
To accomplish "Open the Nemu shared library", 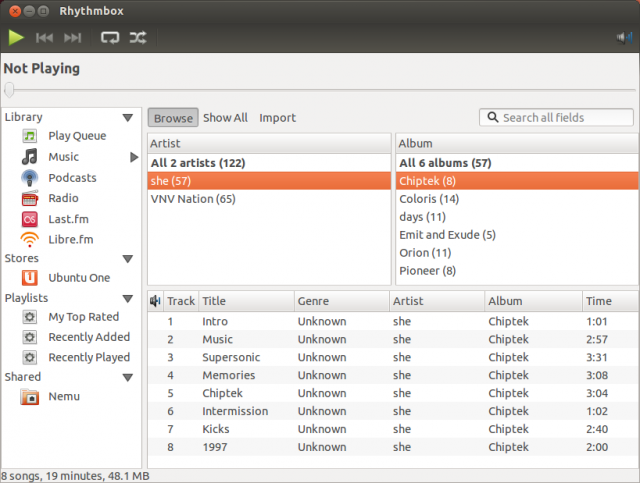I will click(x=64, y=396).
